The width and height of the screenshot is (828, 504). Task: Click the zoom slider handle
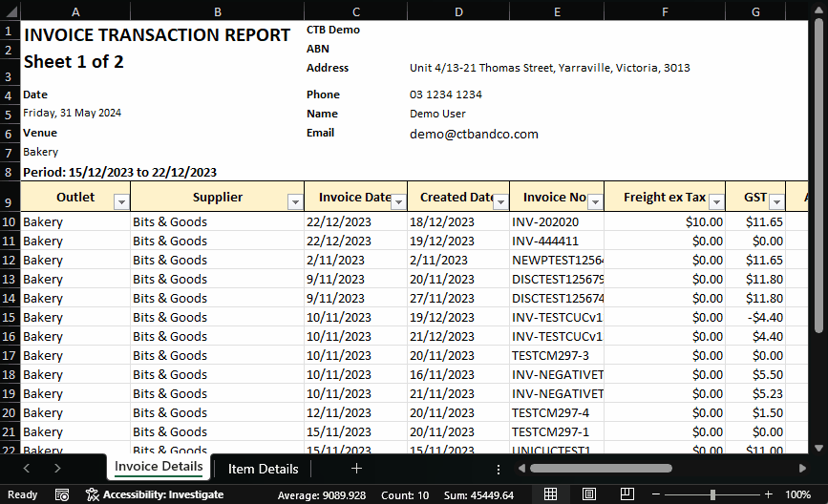[712, 494]
